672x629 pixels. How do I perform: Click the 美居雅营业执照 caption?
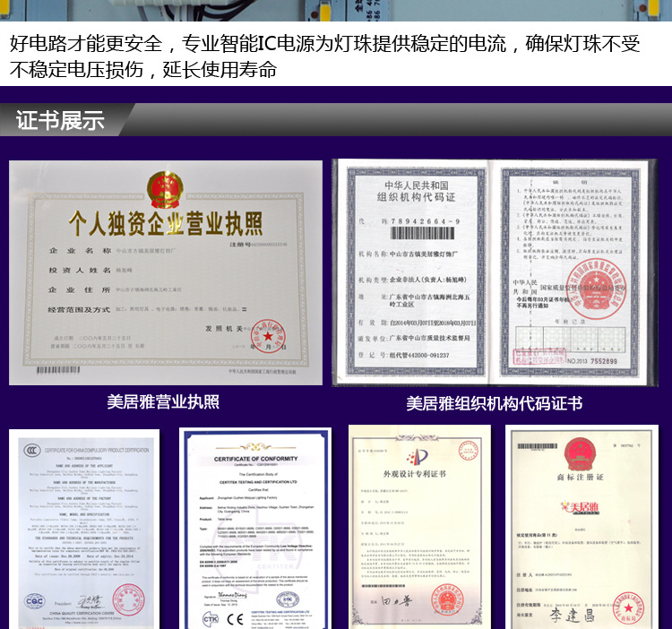click(x=163, y=402)
